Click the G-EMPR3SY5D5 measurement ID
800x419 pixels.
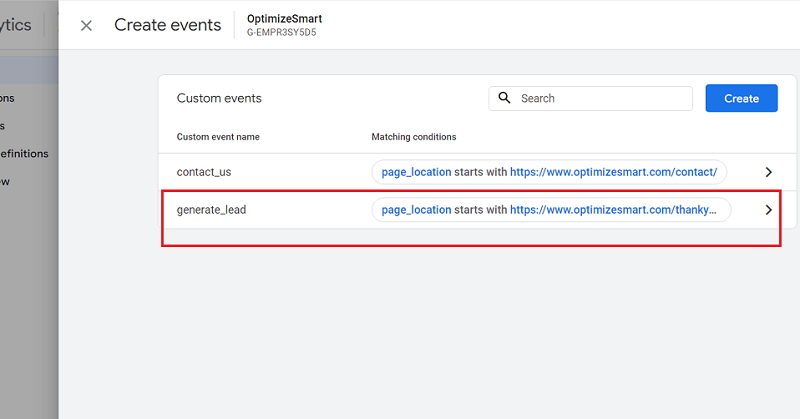(x=282, y=32)
